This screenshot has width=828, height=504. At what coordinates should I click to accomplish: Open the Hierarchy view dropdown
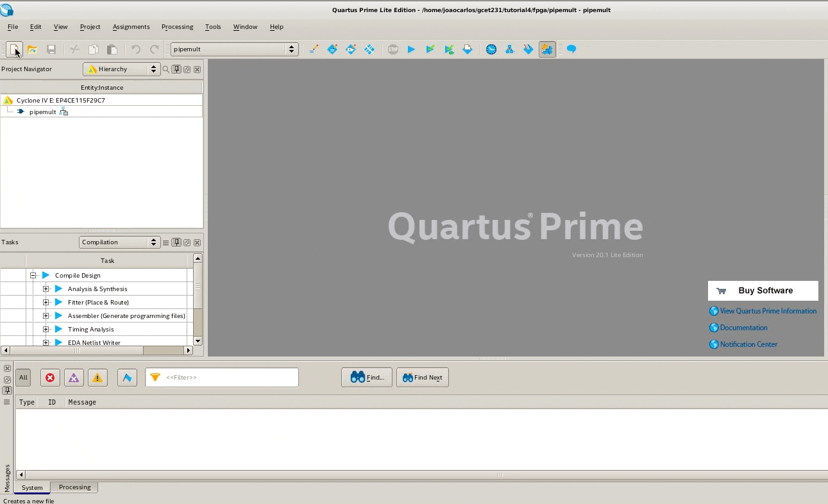(122, 69)
